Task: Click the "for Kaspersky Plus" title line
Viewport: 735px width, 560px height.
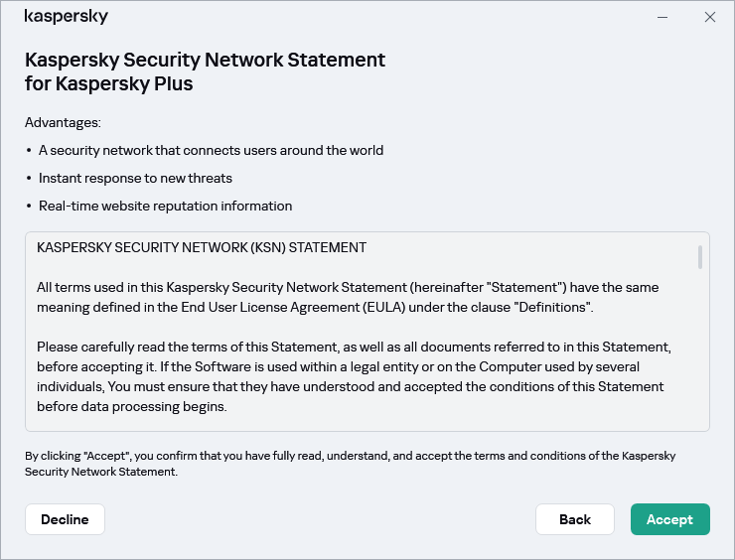Action: click(109, 84)
